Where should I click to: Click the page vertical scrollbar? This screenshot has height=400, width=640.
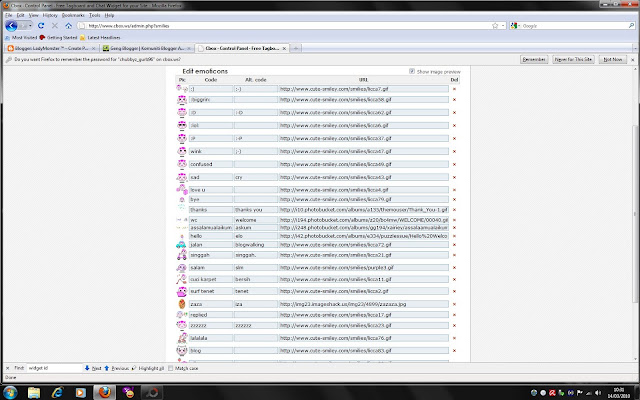pyautogui.click(x=636, y=214)
